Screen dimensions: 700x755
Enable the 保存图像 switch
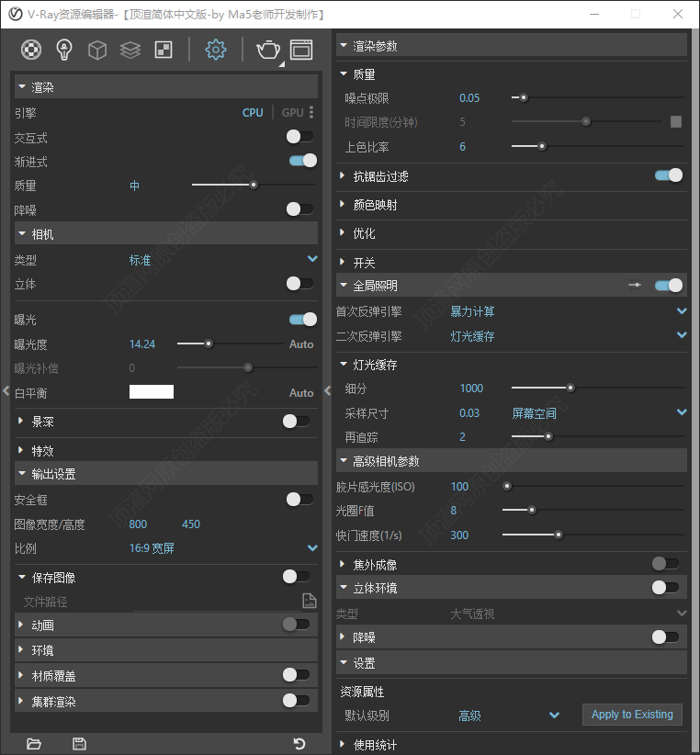(296, 577)
